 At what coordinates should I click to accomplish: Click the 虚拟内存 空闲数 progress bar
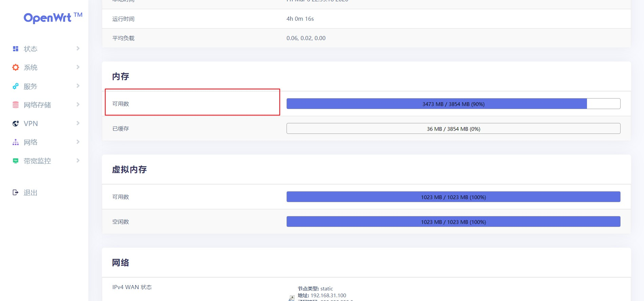coord(453,222)
